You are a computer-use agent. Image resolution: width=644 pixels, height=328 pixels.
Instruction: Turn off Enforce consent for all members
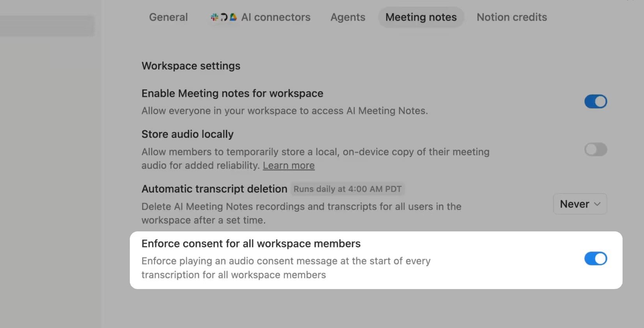click(596, 259)
